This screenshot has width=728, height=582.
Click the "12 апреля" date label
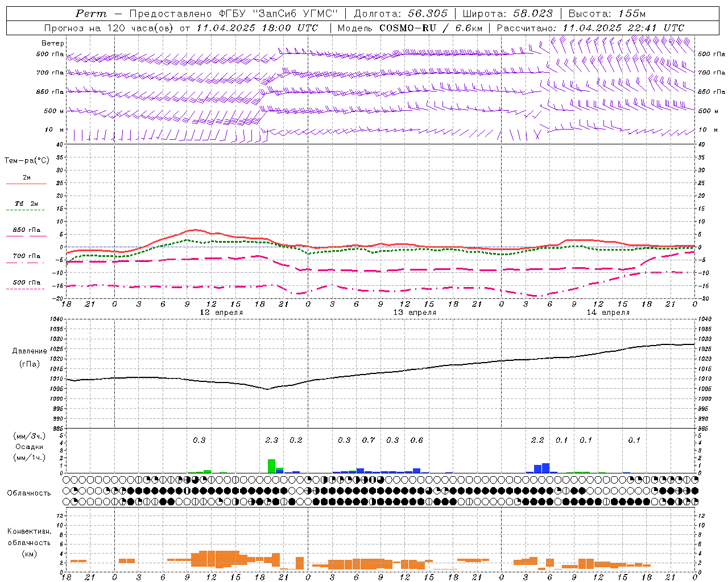click(221, 313)
